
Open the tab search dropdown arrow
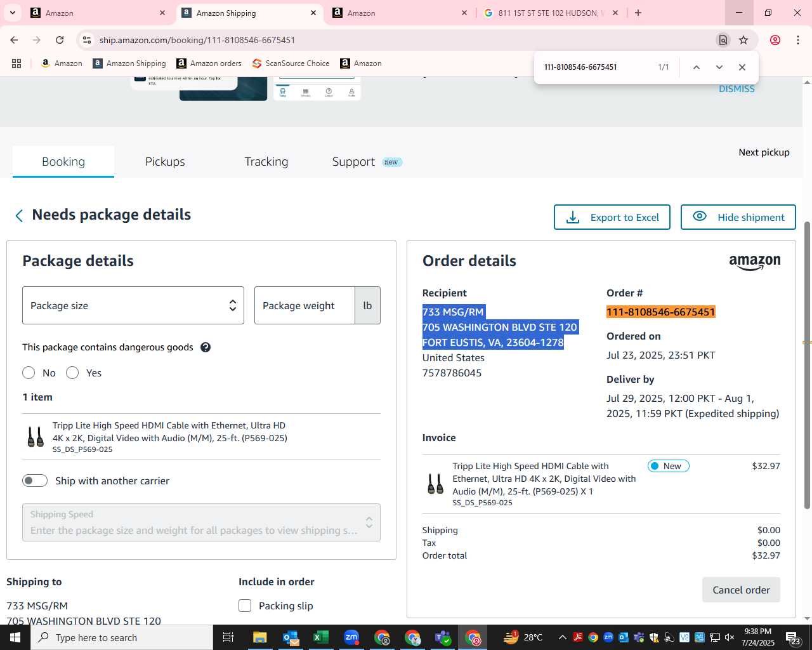pyautogui.click(x=12, y=13)
